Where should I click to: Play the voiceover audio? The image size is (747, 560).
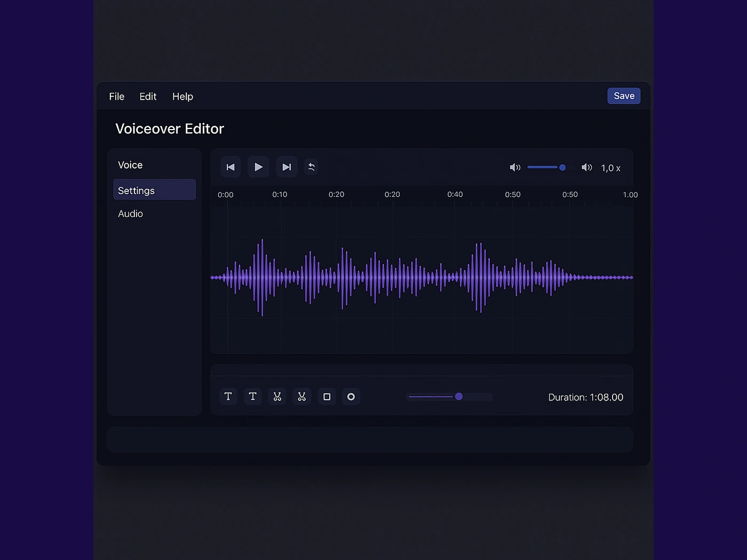258,167
